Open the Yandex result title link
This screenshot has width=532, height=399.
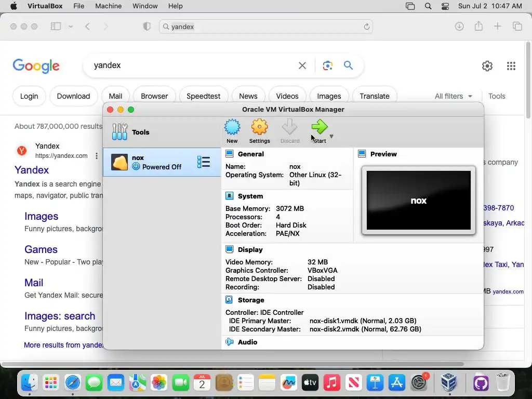(32, 170)
